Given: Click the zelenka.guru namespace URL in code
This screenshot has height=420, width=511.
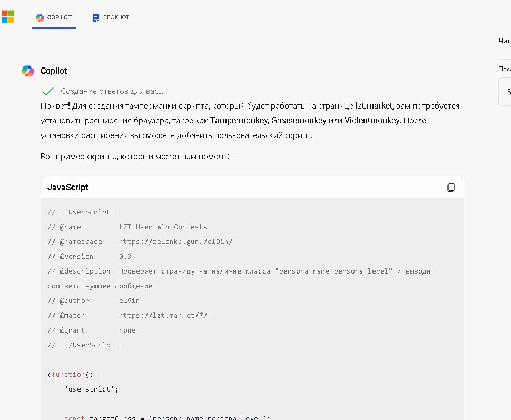Looking at the screenshot, I should point(175,242).
